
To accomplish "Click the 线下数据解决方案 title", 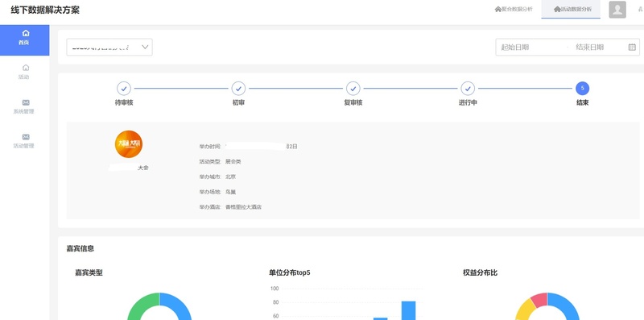I will [x=45, y=10].
